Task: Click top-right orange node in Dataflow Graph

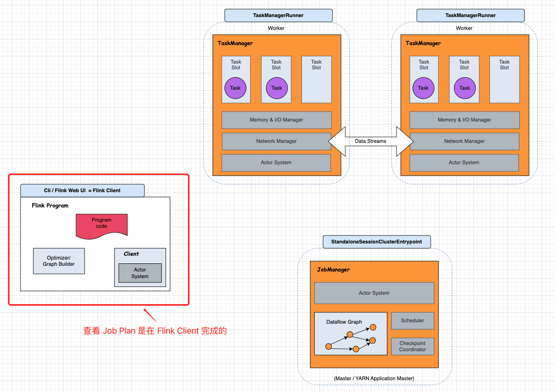Action: [373, 327]
